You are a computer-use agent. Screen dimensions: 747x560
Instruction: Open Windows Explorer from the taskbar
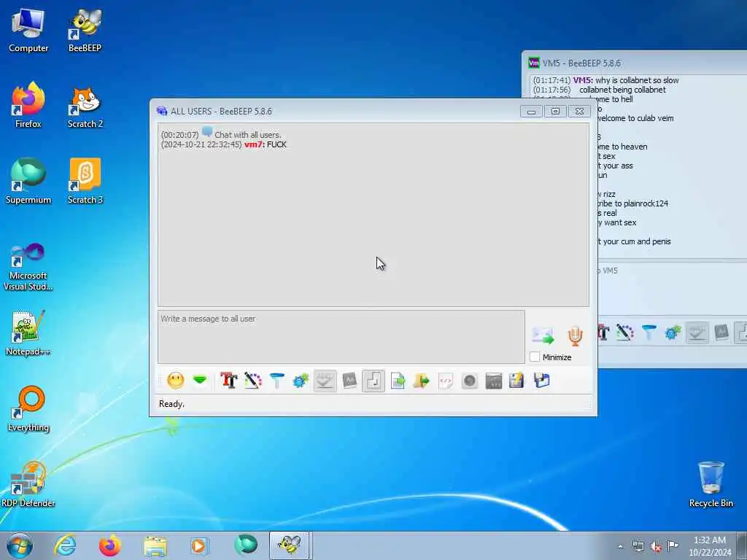point(155,546)
